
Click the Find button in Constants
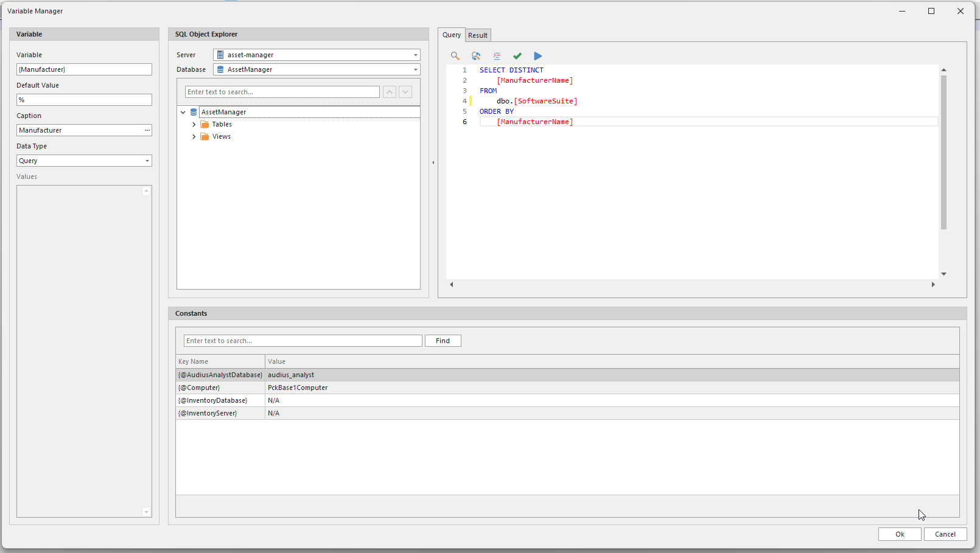(443, 341)
